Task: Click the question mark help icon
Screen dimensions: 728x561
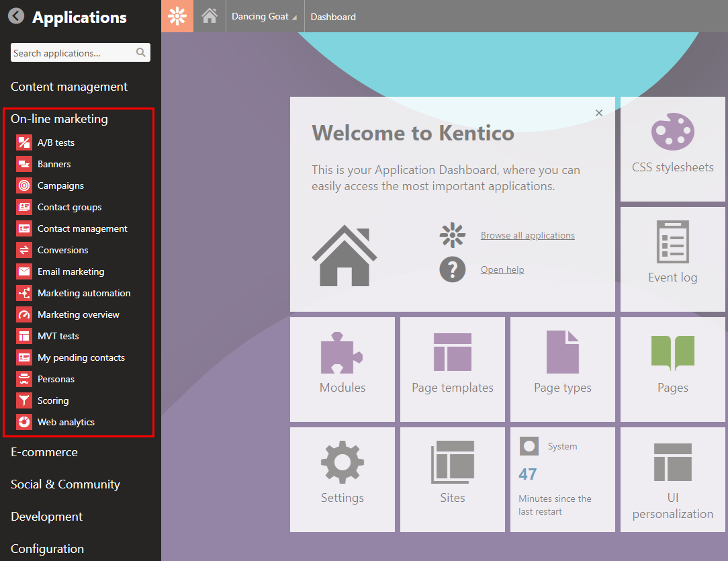Action: [452, 269]
